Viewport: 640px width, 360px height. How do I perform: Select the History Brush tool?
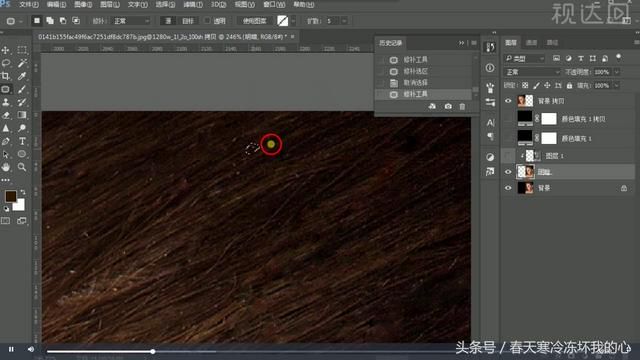click(22, 102)
